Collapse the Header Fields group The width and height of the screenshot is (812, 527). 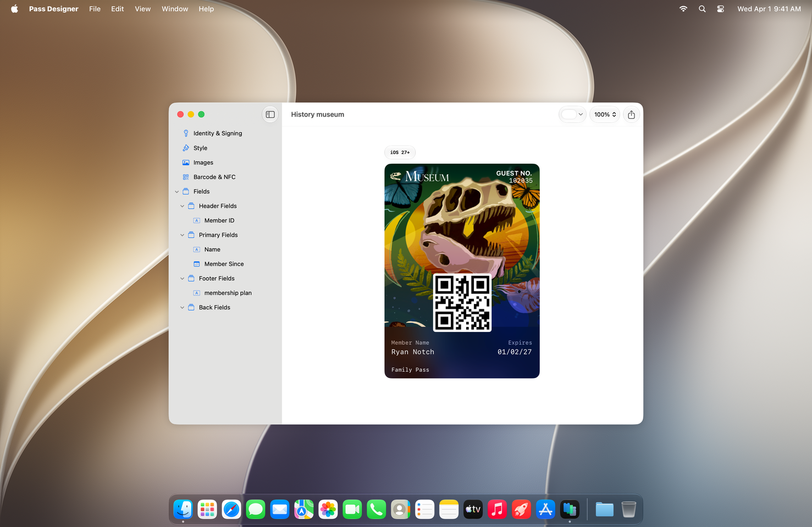coord(183,206)
